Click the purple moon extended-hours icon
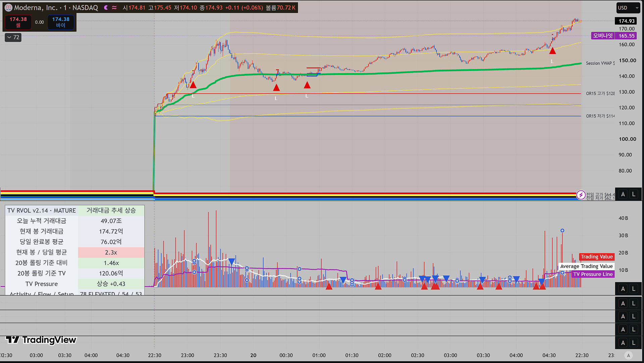Image resolution: width=644 pixels, height=363 pixels. pyautogui.click(x=106, y=7)
